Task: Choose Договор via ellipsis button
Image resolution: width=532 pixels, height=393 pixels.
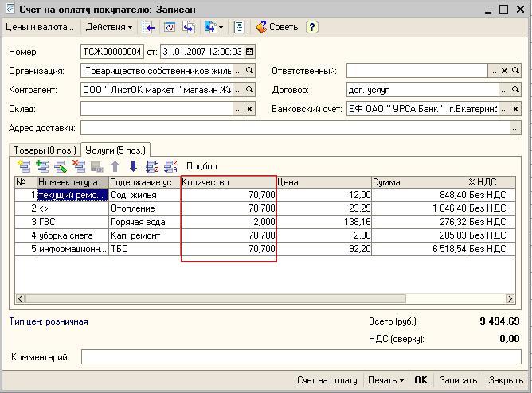Action: pos(504,90)
